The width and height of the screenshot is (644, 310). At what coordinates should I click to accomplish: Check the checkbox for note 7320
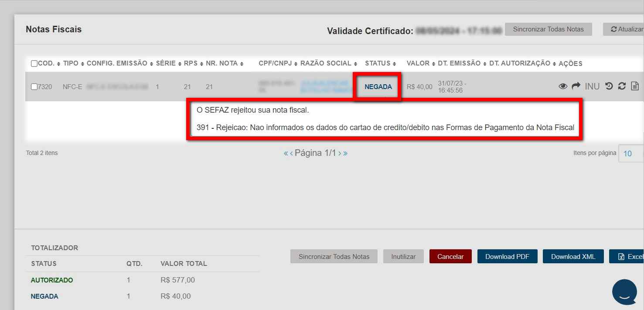(x=34, y=87)
